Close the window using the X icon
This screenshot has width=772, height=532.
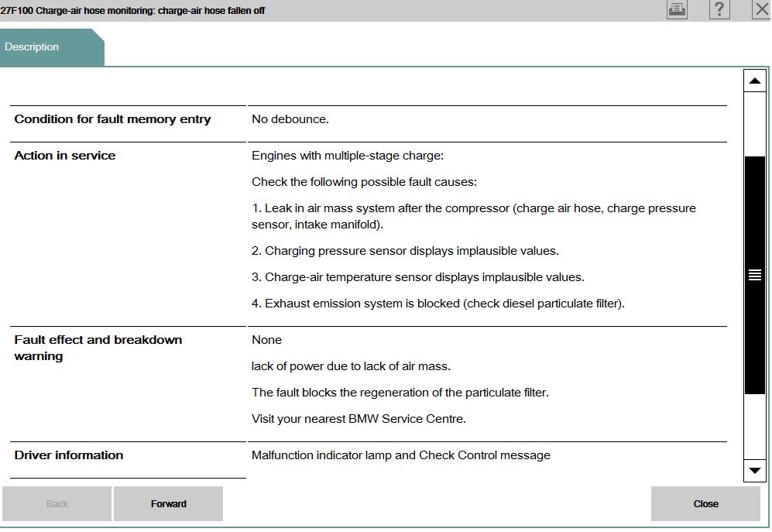click(x=761, y=9)
